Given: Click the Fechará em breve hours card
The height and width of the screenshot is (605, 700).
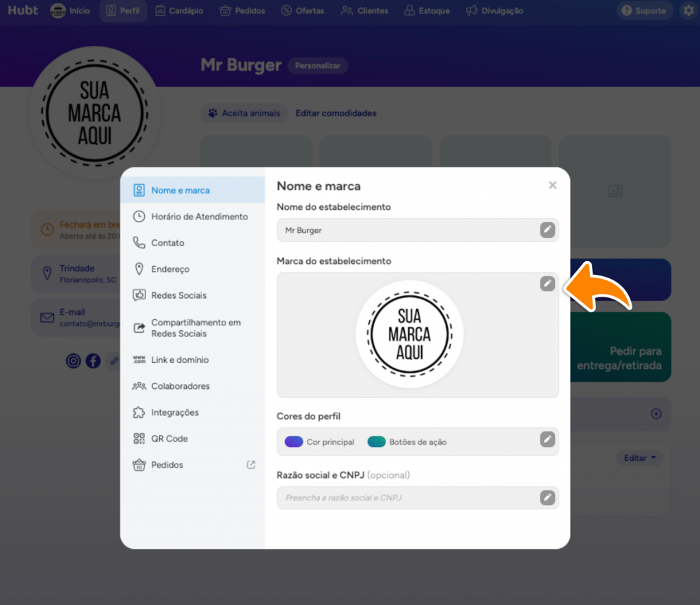Looking at the screenshot, I should 76,230.
